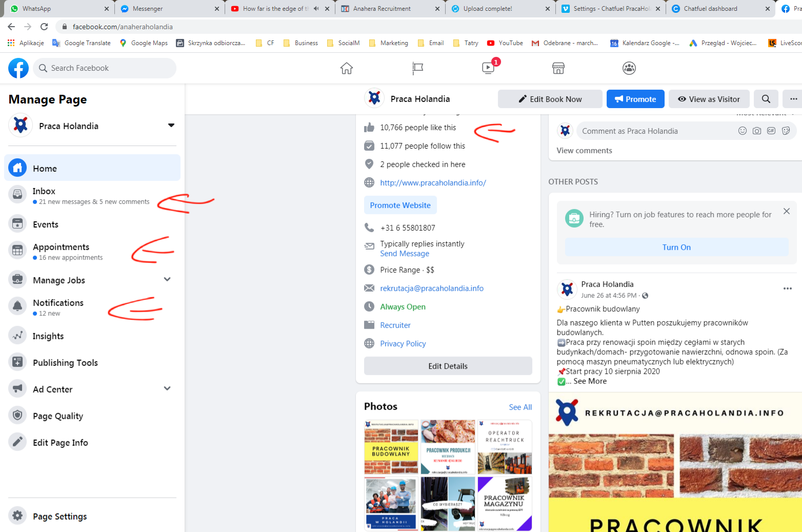802x532 pixels.
Task: Close the Upload complete! tab
Action: [x=548, y=9]
